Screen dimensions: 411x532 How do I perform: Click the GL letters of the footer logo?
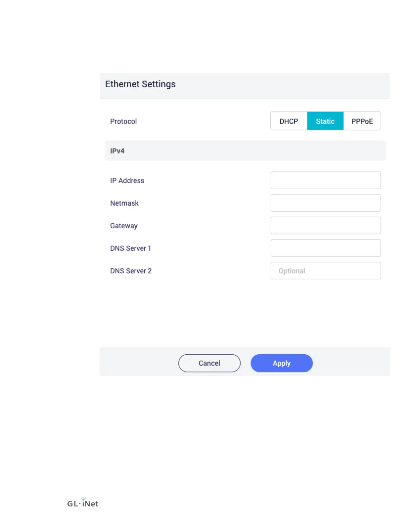tap(73, 504)
